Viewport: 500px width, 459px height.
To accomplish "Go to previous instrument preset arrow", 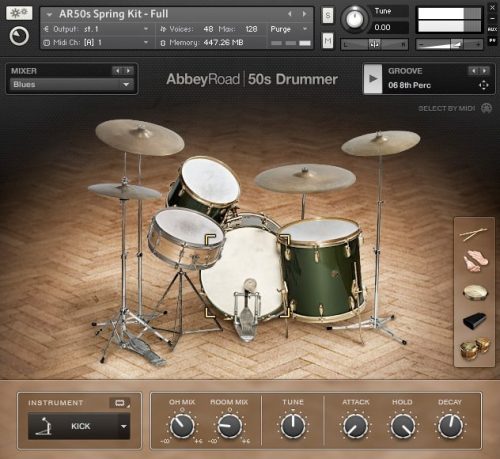I will tap(289, 14).
